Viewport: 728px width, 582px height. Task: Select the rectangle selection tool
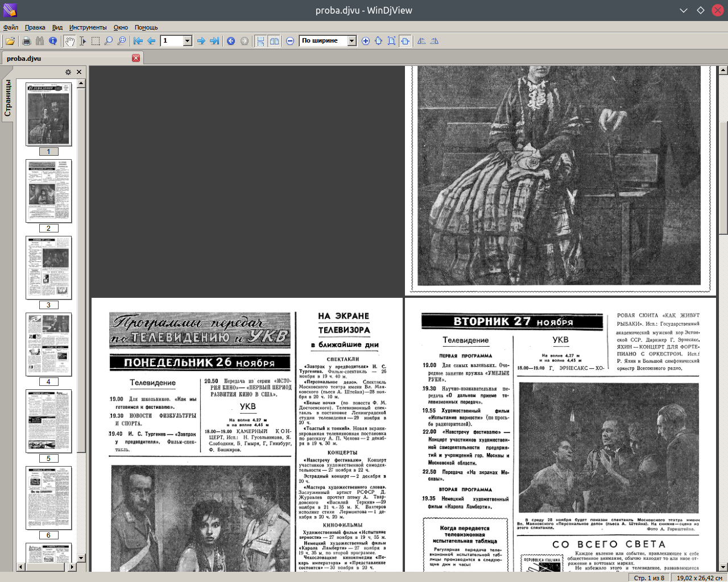(96, 41)
